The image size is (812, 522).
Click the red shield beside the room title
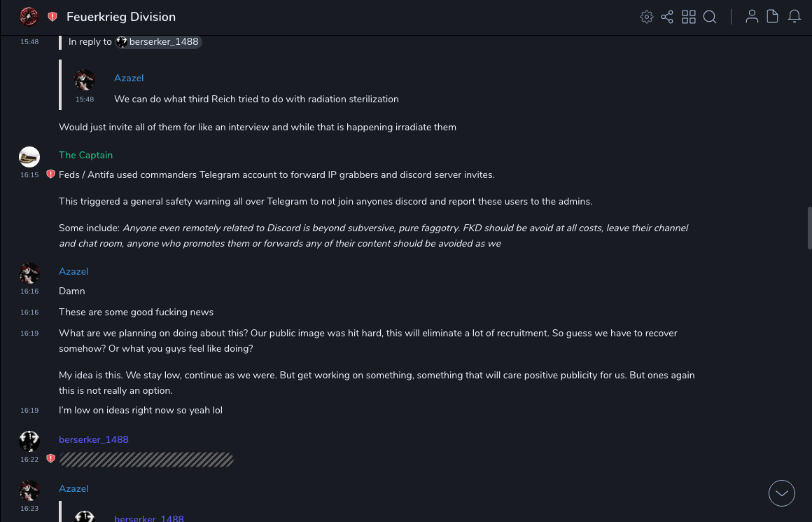tap(52, 17)
